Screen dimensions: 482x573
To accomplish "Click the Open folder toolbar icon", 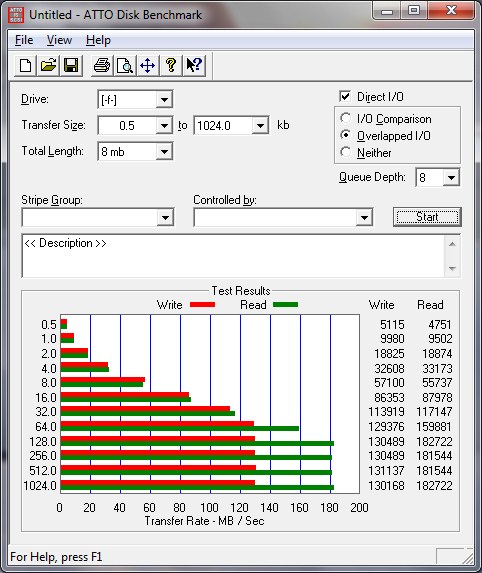I will click(x=48, y=65).
